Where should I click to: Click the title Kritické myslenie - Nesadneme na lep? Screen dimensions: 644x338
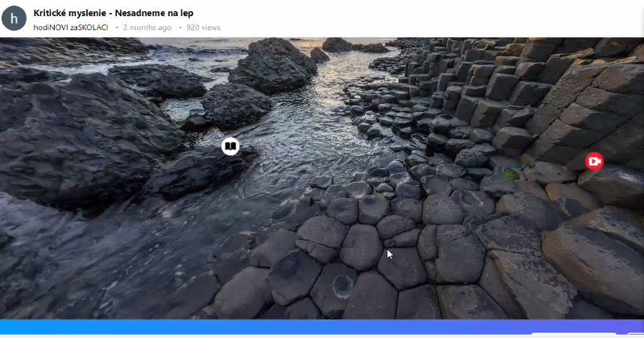pos(114,13)
